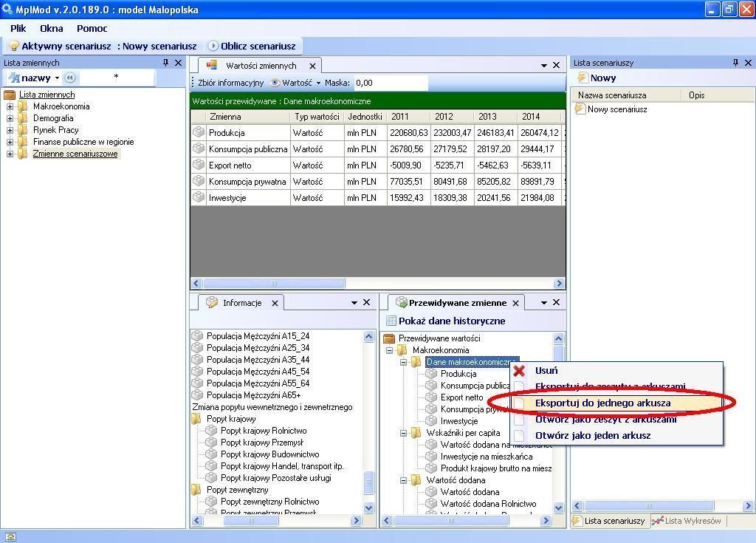Click the red X Usuń icon
756x543 pixels.
tap(519, 371)
